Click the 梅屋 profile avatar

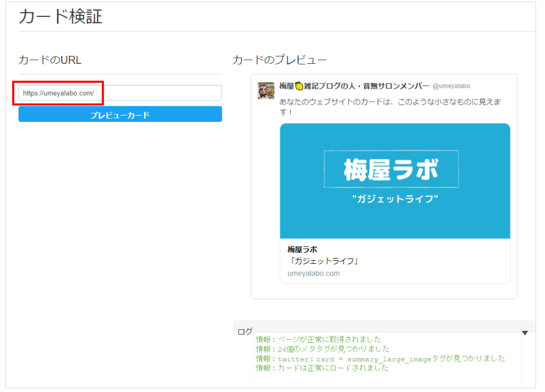(266, 90)
